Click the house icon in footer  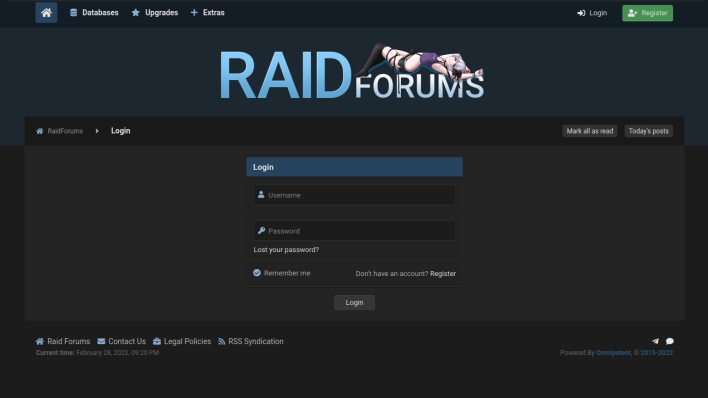pyautogui.click(x=40, y=342)
